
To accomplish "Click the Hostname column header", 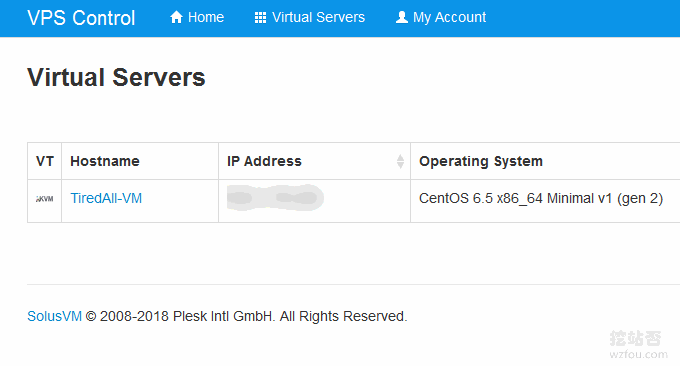I will coord(140,161).
